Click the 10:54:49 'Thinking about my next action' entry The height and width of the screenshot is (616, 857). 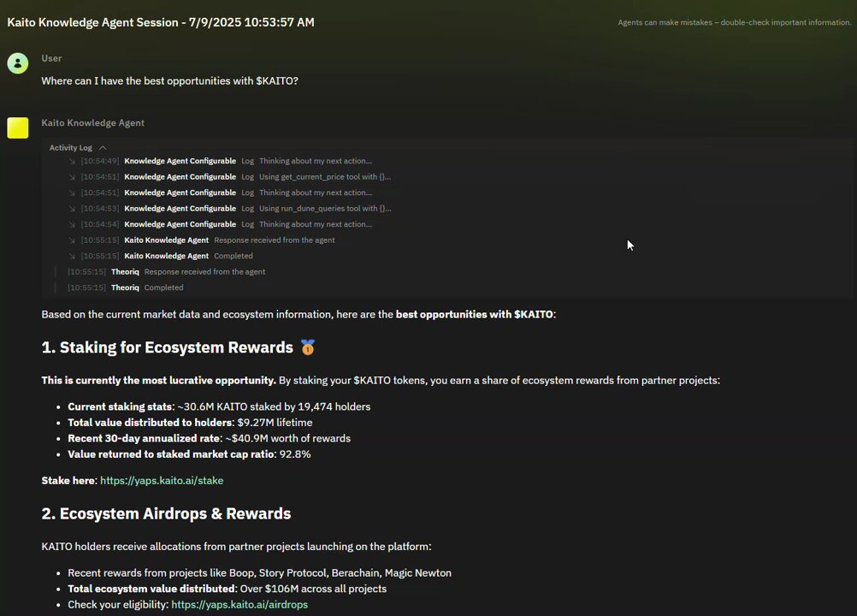click(316, 161)
